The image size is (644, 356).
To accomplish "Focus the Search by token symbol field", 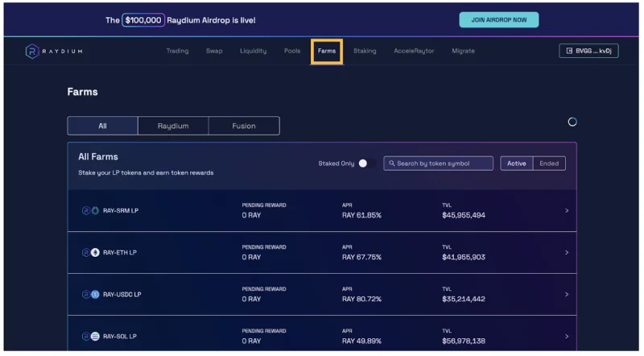I will click(x=438, y=164).
